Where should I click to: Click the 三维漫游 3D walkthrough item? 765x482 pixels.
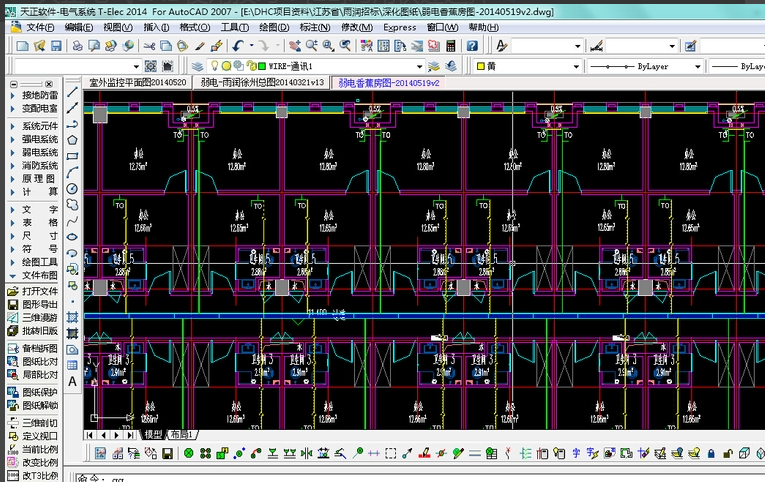tap(33, 318)
